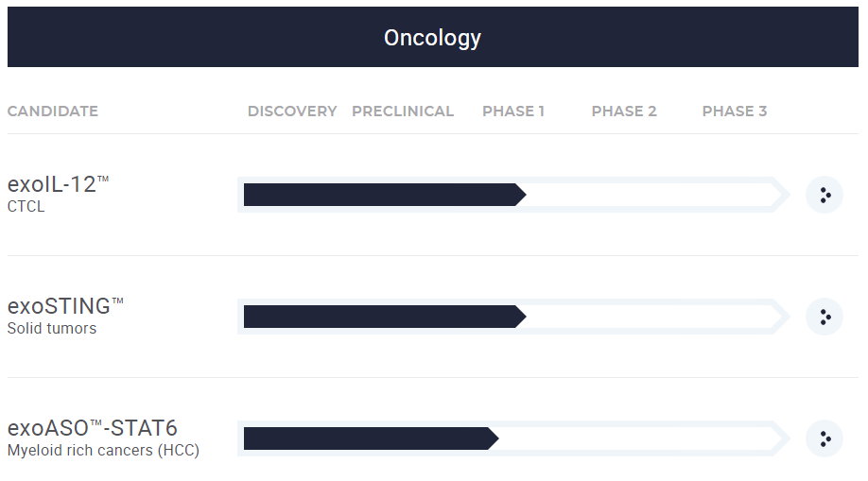Screen dimensions: 868x481
Task: Click the DISCOVERY column label
Action: tap(292, 112)
